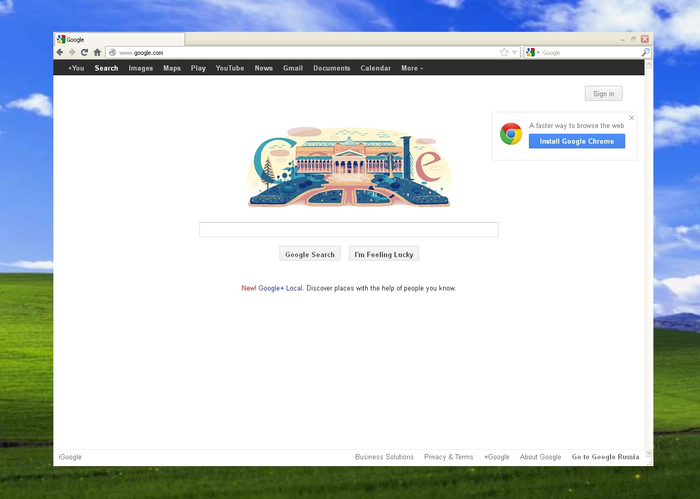Bookmark this page with the star icon
Screen dimensions: 700x499
point(504,53)
